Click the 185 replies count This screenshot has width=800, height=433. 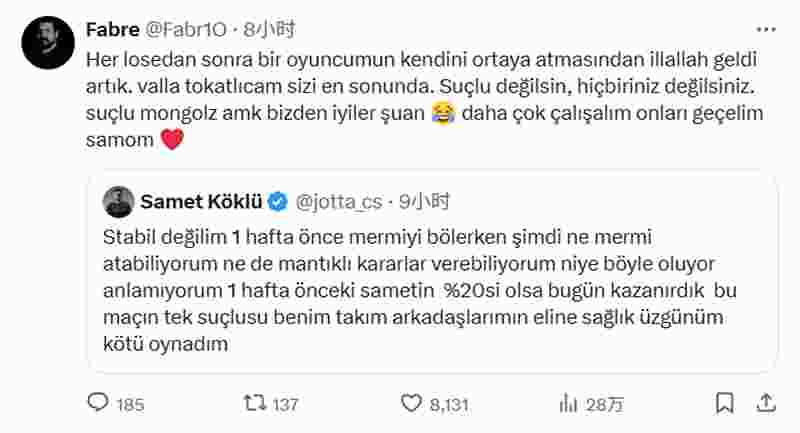[130, 404]
